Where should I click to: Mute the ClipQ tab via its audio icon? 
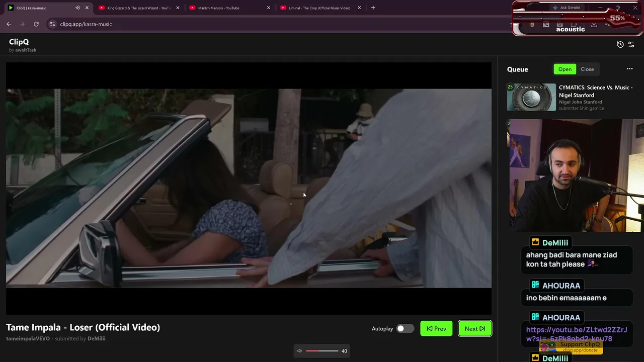pos(77,8)
